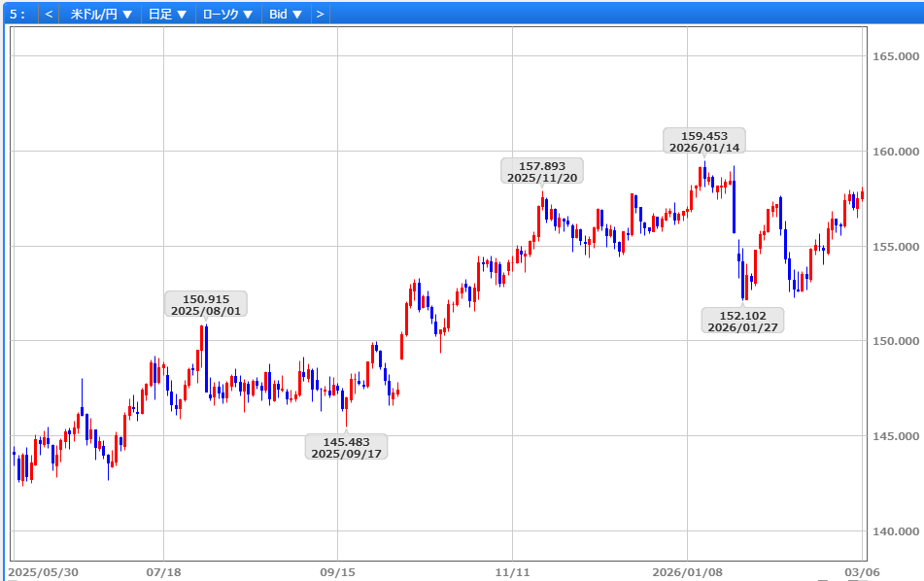Click the 2025/05/30 date axis label
This screenshot has height=581, width=924.
point(42,572)
